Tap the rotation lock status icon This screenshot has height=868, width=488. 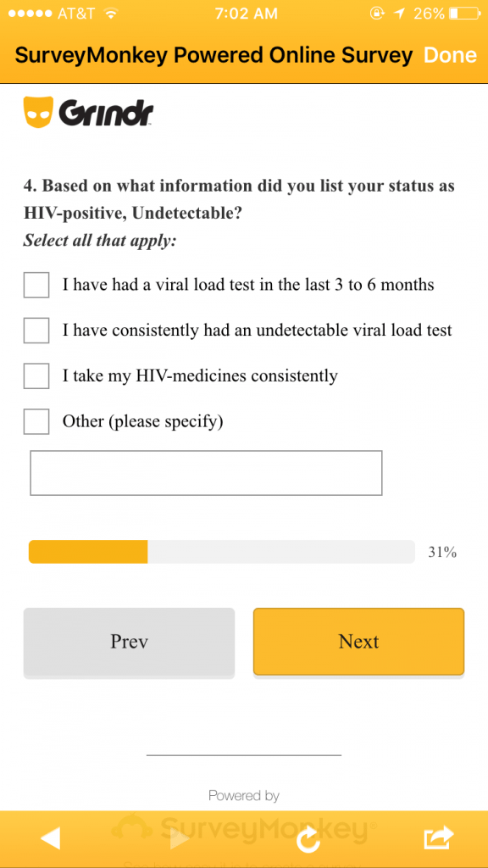(377, 14)
